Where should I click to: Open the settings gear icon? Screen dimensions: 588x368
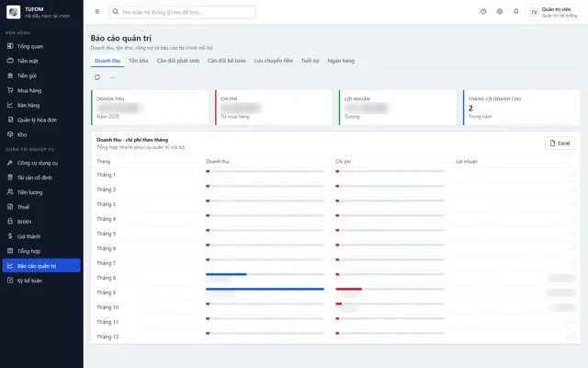point(500,12)
